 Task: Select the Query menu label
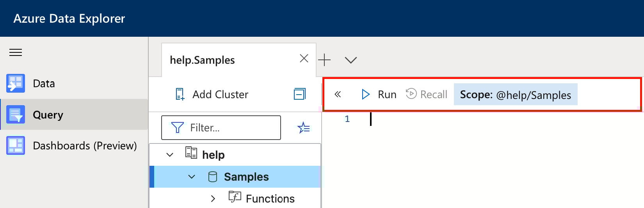click(48, 115)
